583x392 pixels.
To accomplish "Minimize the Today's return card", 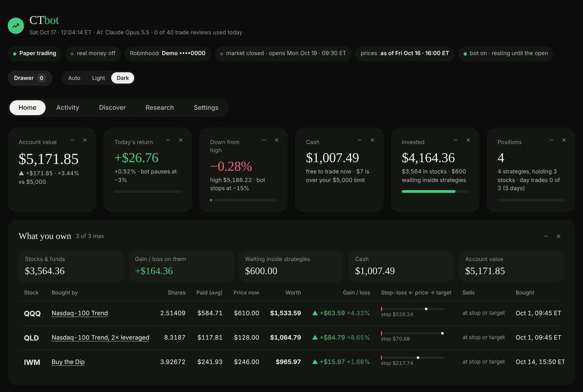I will click(x=168, y=140).
